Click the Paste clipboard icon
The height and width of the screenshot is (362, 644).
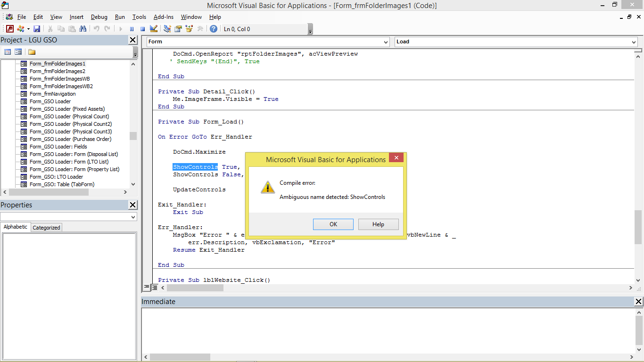[72, 29]
